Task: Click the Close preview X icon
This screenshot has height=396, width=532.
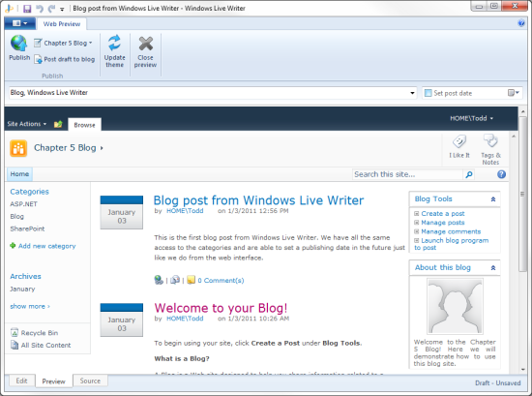Action: coord(145,44)
